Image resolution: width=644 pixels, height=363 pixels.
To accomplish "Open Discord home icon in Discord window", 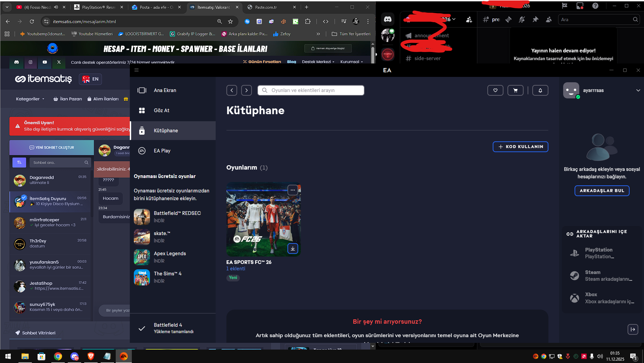I will [388, 19].
